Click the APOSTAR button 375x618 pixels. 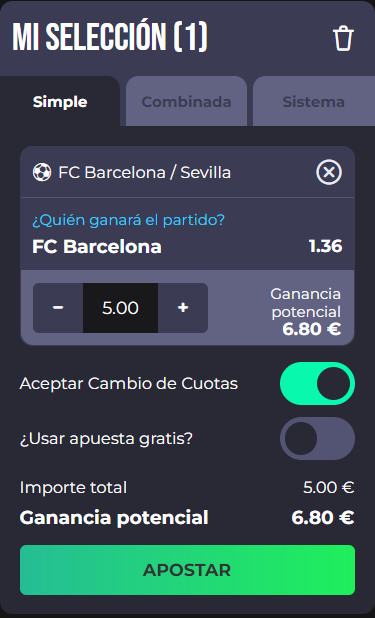pyautogui.click(x=187, y=570)
